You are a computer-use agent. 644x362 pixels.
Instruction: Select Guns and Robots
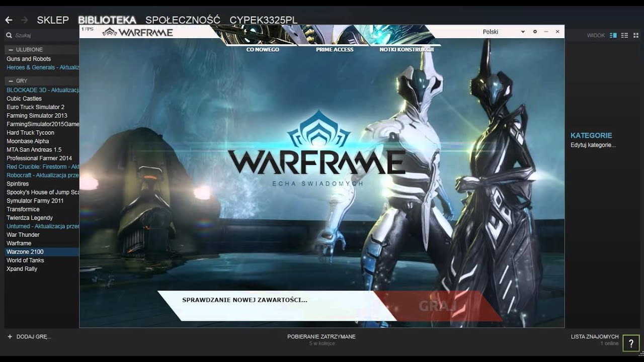[29, 59]
